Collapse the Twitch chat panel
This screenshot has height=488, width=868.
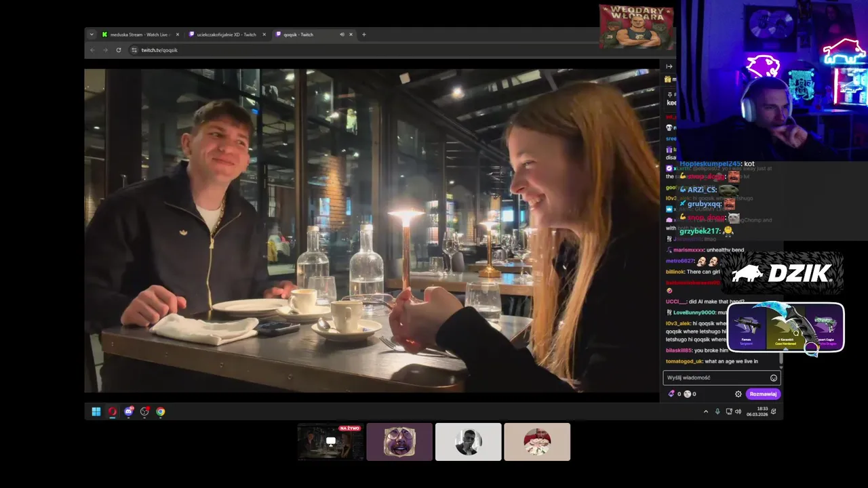click(669, 66)
